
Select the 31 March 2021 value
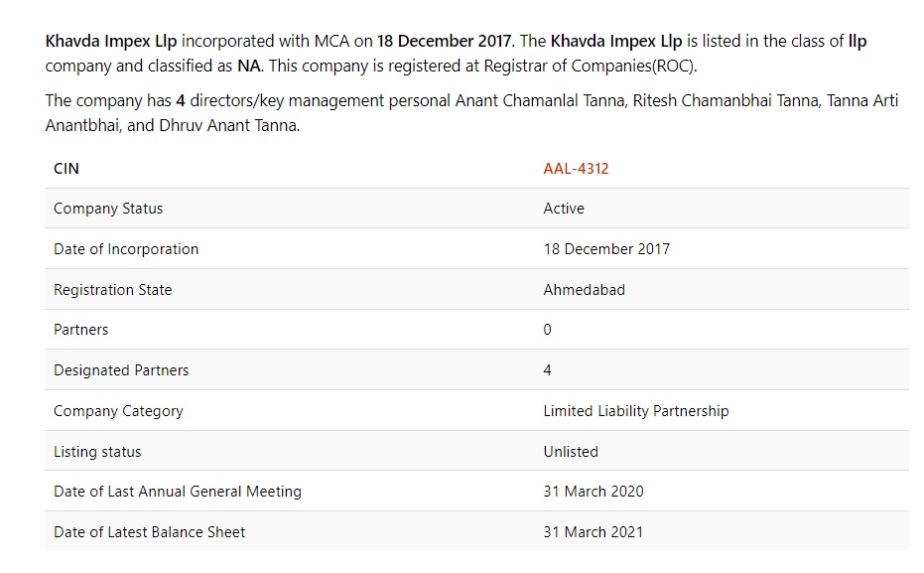point(594,532)
